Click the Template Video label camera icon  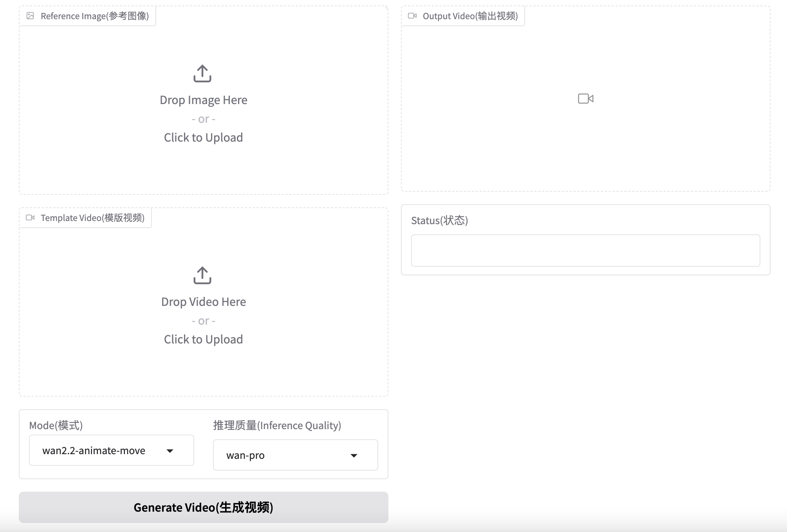point(30,218)
